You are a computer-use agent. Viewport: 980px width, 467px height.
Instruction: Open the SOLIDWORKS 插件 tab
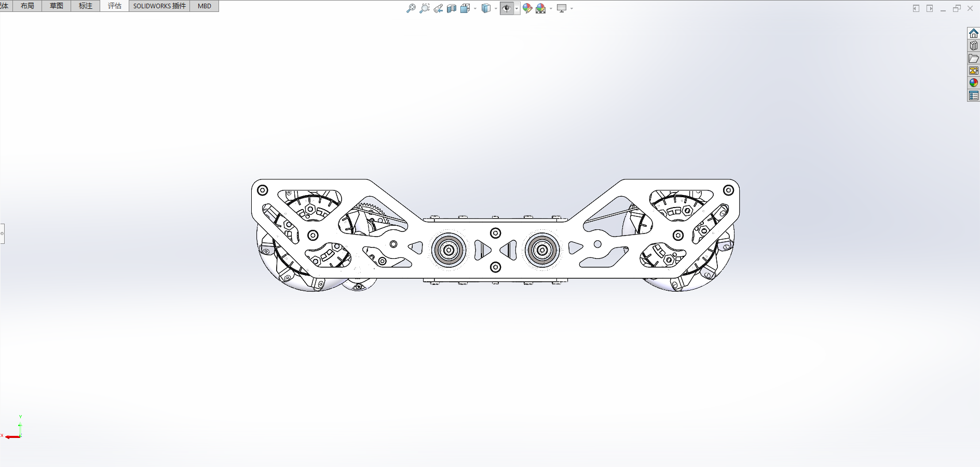(159, 6)
